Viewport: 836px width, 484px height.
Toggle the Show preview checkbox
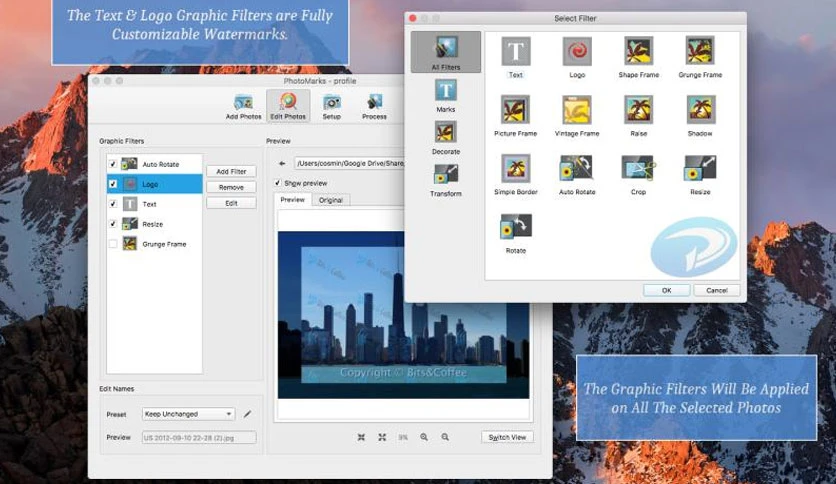point(277,183)
